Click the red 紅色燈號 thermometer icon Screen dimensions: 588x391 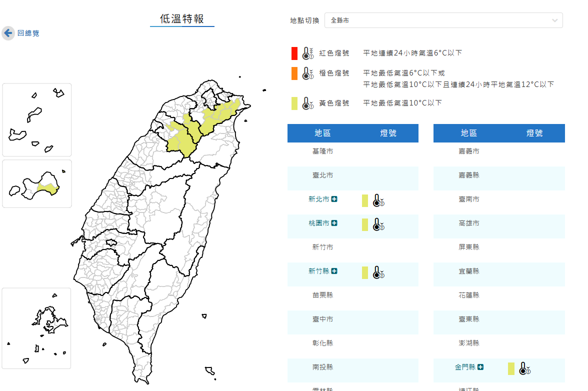pyautogui.click(x=307, y=52)
